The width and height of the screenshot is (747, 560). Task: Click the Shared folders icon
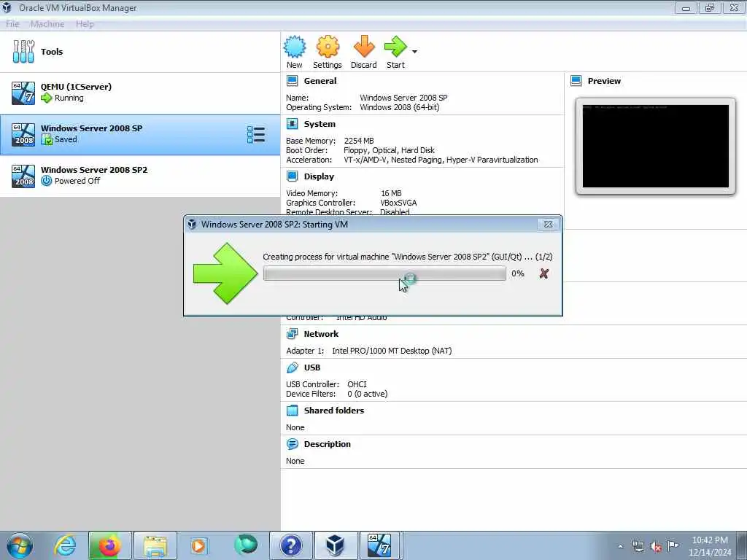coord(292,411)
